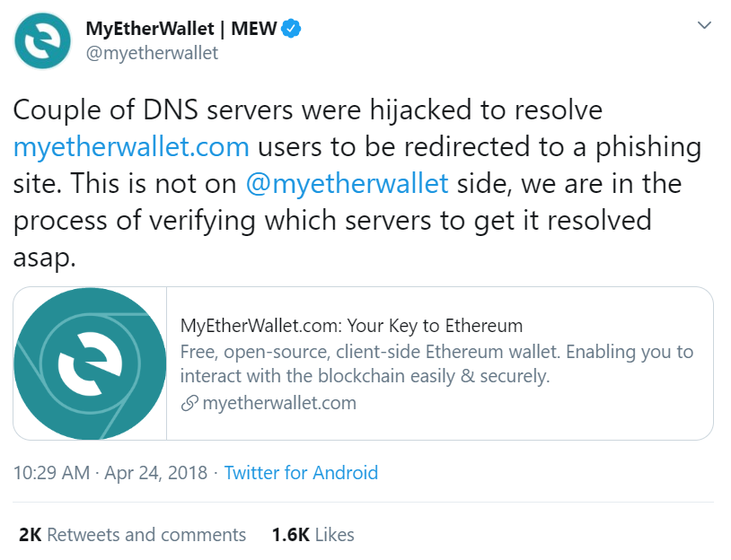Show the Likes list
This screenshot has height=560, width=731.
click(x=335, y=535)
